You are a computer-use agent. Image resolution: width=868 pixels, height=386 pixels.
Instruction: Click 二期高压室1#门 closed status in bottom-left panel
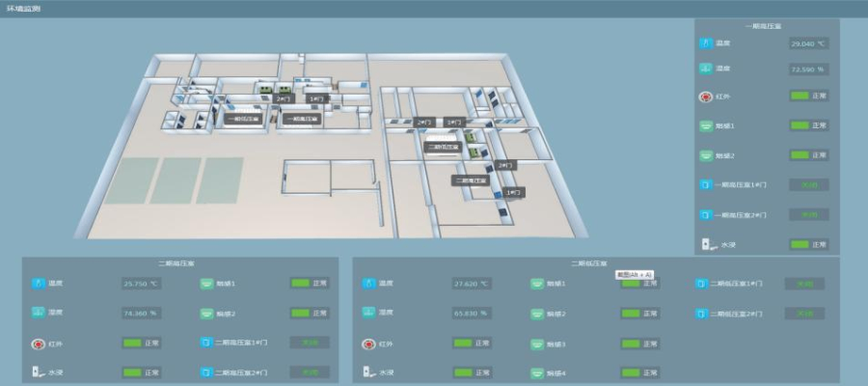click(310, 343)
